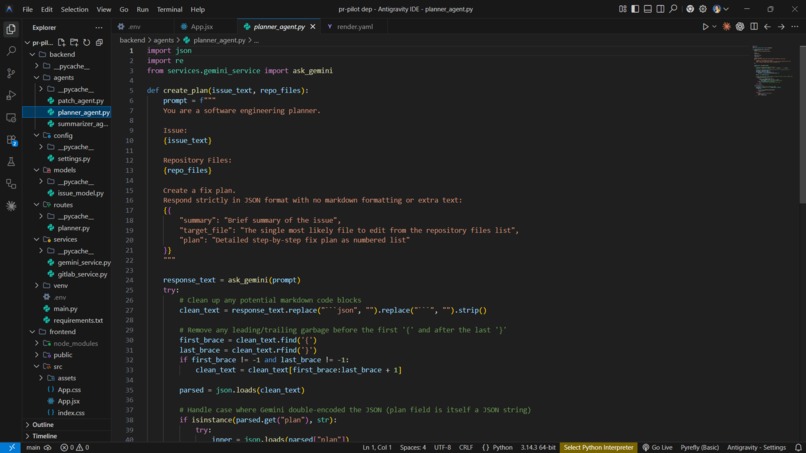Collapse the agents folder

pyautogui.click(x=36, y=78)
